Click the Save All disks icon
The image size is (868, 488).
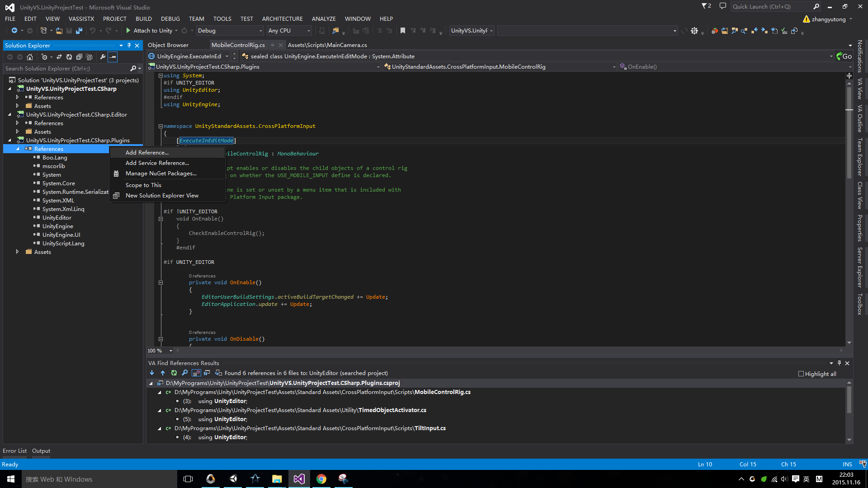tap(79, 31)
